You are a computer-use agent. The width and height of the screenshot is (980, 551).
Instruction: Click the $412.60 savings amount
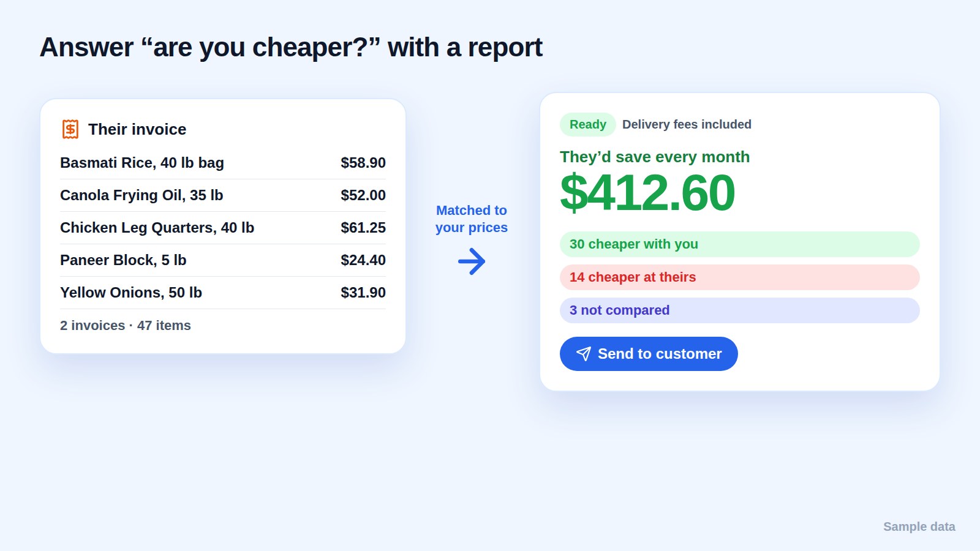(x=647, y=192)
